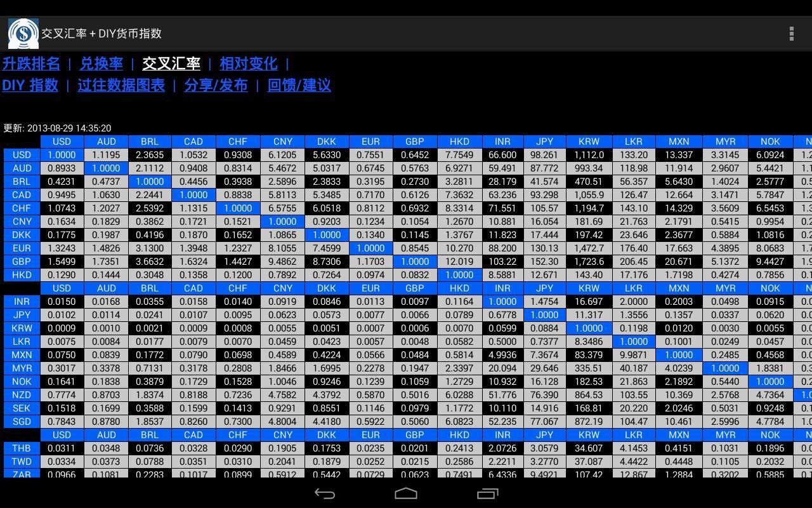
Task: Switch to the 交叉汇率 tab
Action: pos(170,63)
